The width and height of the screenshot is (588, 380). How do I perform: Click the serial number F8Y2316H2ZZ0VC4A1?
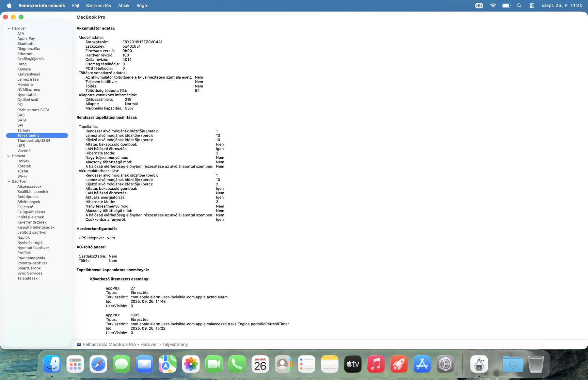[x=142, y=42]
